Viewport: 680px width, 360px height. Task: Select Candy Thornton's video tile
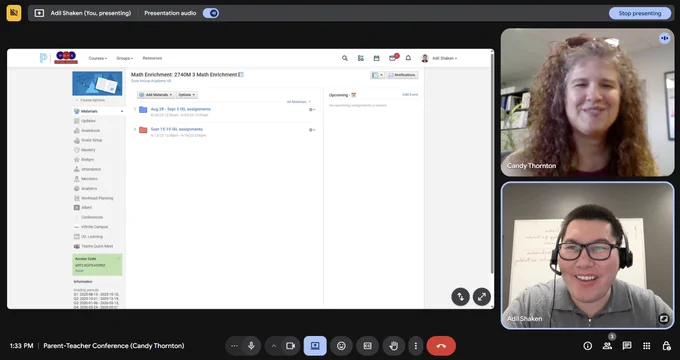tap(587, 102)
